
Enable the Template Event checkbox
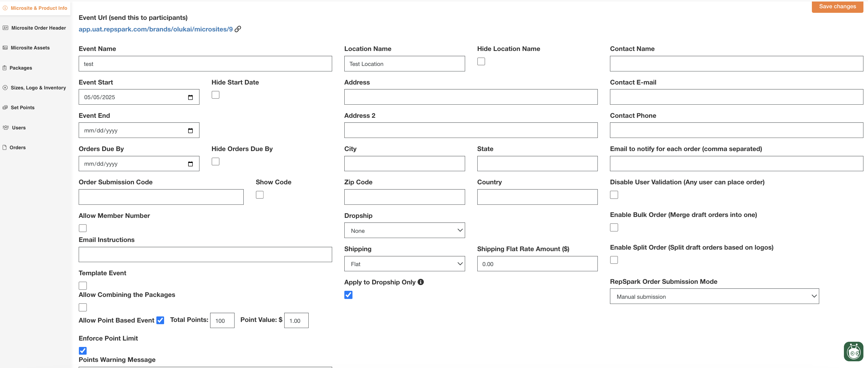pos(83,286)
